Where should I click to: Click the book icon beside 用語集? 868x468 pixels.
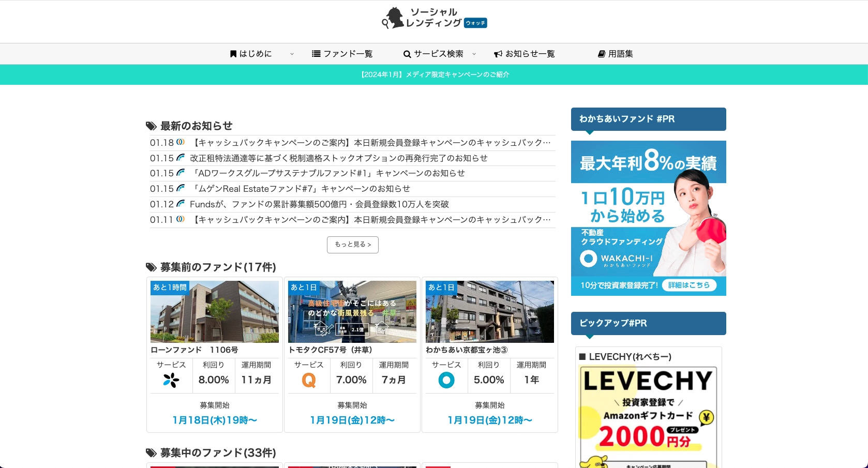(x=602, y=54)
